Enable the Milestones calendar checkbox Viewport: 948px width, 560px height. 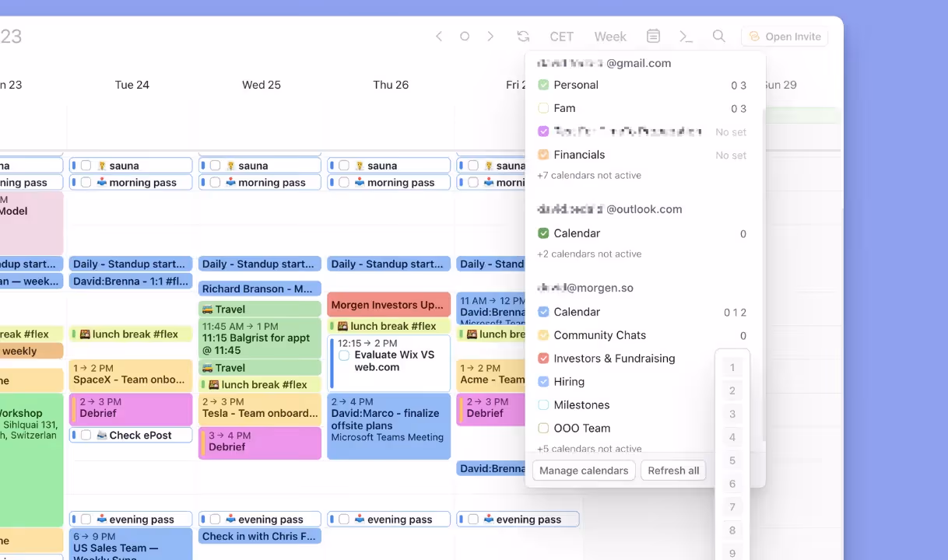(543, 405)
